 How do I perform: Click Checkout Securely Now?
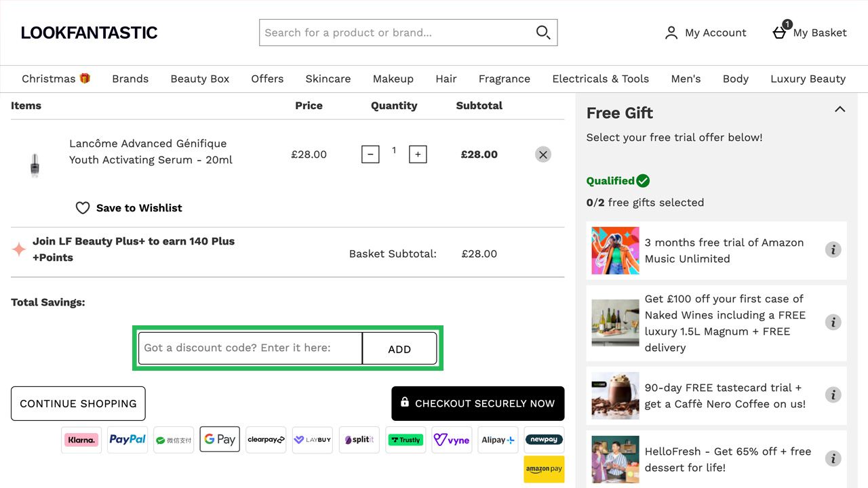pos(478,403)
